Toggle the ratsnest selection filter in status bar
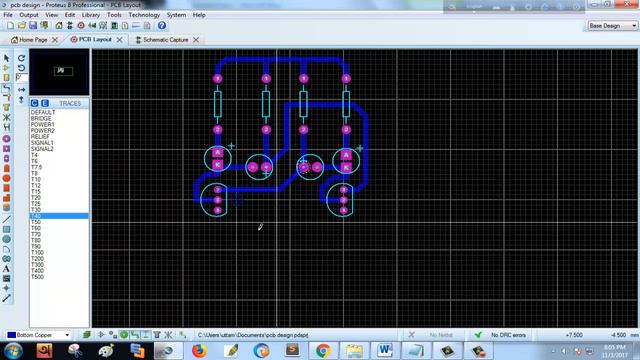This screenshot has height=360, width=640. pos(168,335)
